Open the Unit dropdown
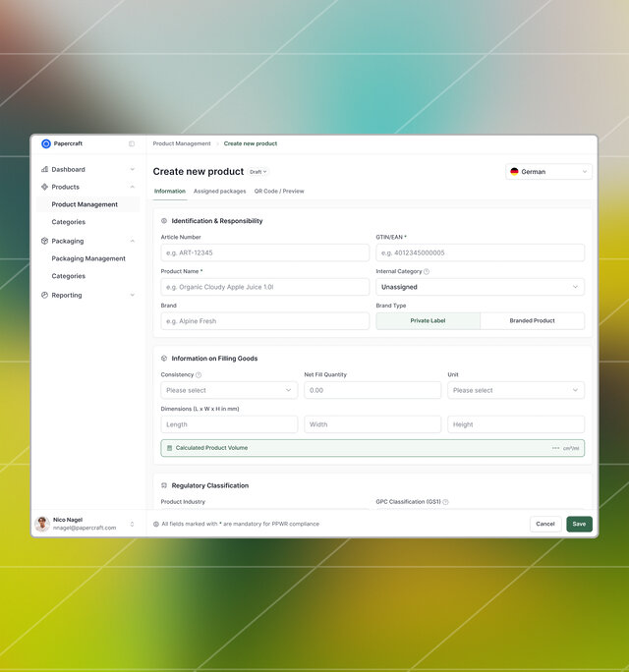This screenshot has width=629, height=672. tap(515, 390)
